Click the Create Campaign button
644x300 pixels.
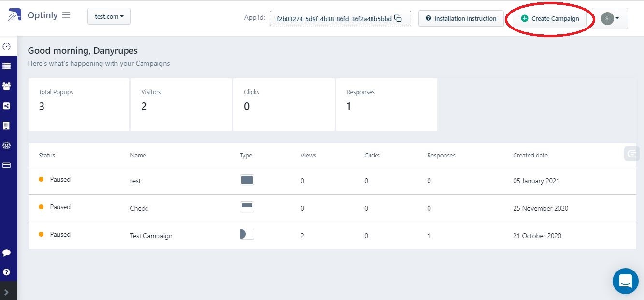pyautogui.click(x=550, y=18)
